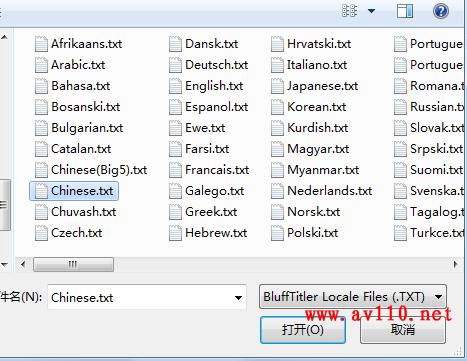Screen dimensions: 467x361
Task: Select the Srpski.txt file
Action: 429,149
